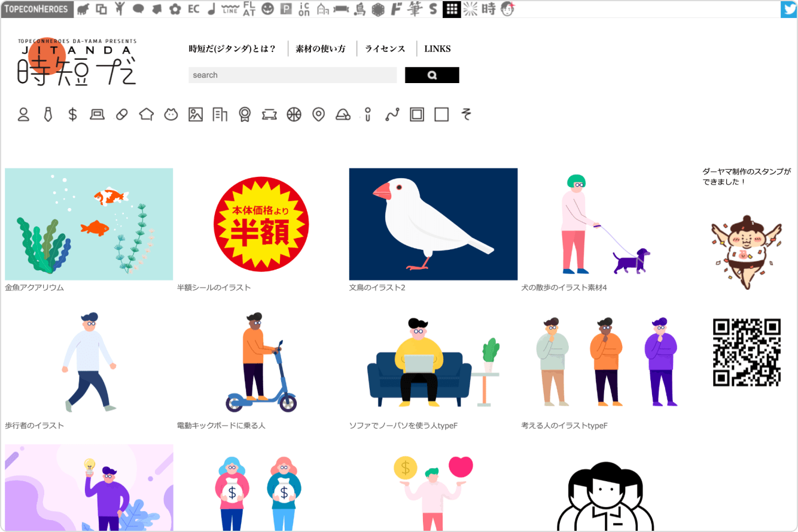This screenshot has height=532, width=798.
Task: Open the necktie business category icon
Action: (48, 114)
